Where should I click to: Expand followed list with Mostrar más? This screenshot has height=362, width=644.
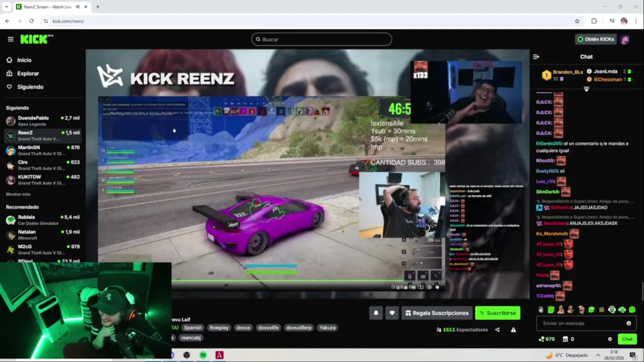click(18, 194)
